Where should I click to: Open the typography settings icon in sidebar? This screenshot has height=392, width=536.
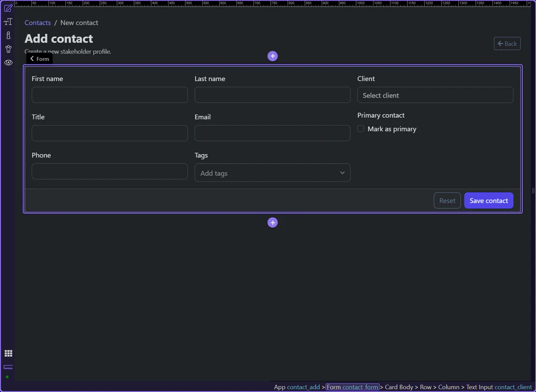8,22
